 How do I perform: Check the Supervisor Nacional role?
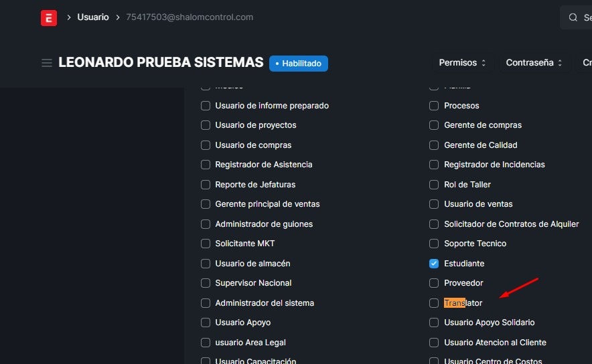coord(206,283)
